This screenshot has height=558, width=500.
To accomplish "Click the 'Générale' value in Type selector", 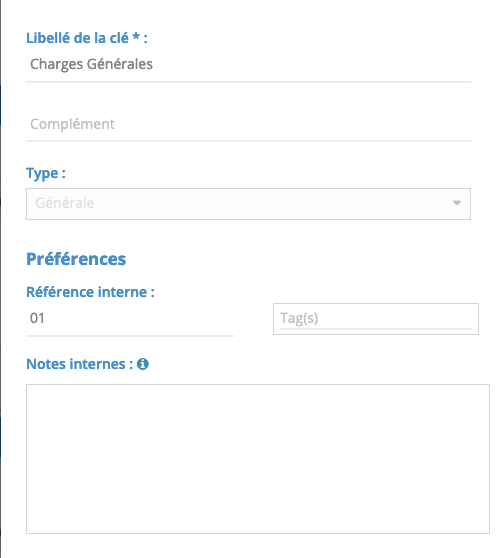I will 64,203.
